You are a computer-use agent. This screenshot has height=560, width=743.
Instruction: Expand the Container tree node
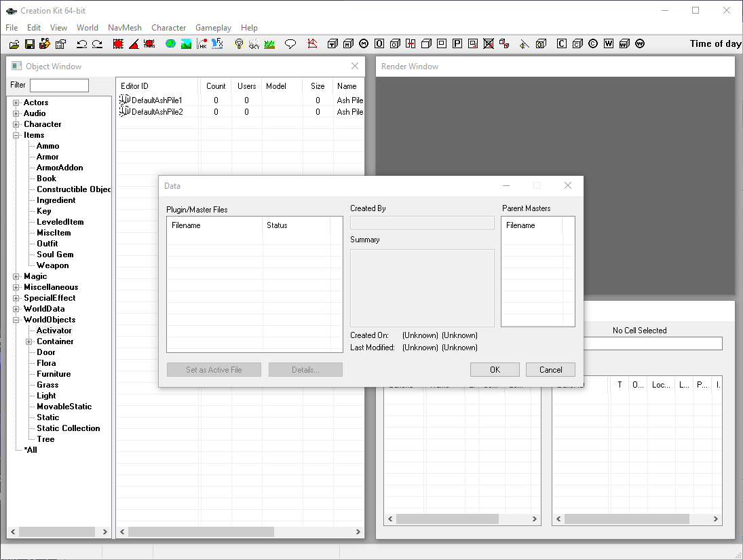[x=29, y=342]
